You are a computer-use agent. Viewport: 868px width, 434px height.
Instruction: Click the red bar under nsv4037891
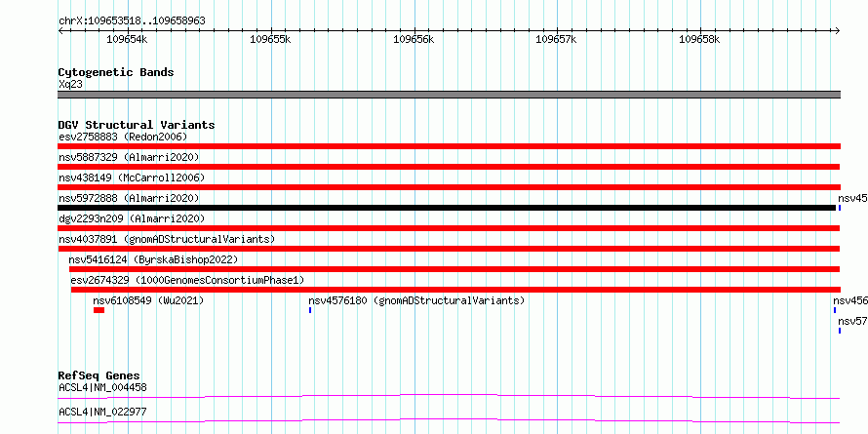tap(449, 249)
